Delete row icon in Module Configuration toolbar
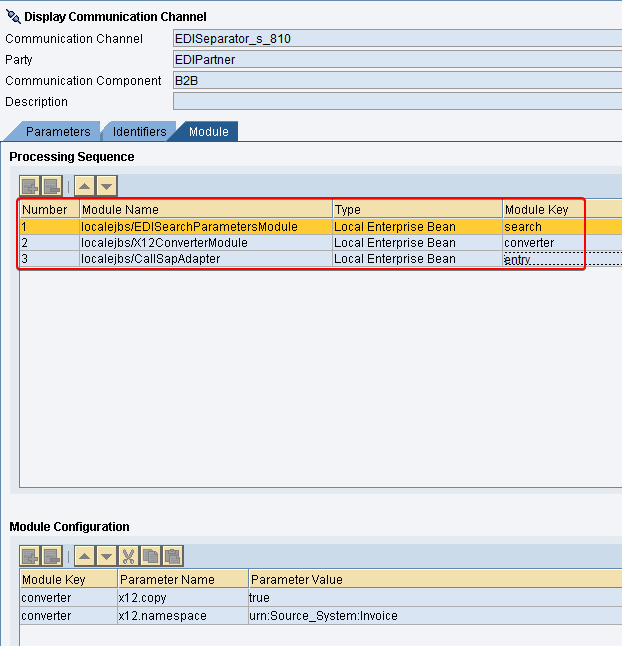The width and height of the screenshot is (622, 646). (x=52, y=557)
